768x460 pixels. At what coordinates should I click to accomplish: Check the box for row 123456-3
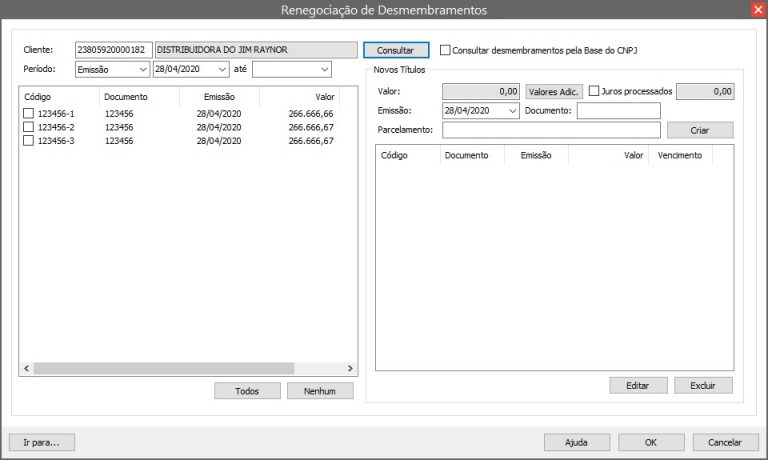pos(28,141)
